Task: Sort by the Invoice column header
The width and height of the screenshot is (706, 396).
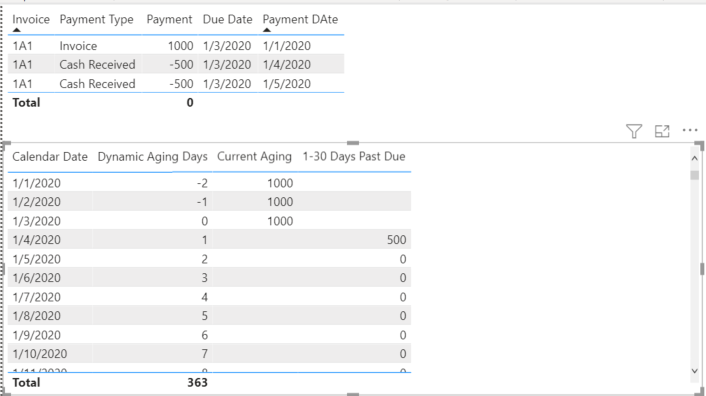Action: click(31, 19)
